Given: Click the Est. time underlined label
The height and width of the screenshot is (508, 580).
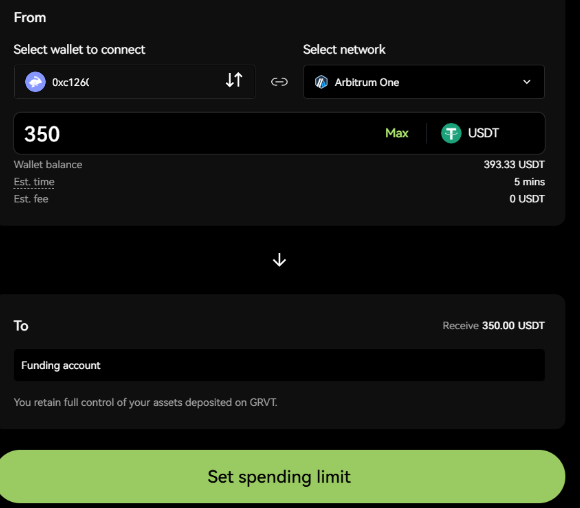Looking at the screenshot, I should [34, 182].
